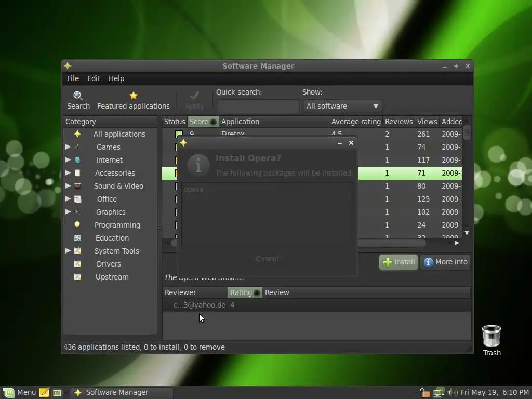The height and width of the screenshot is (399, 532).
Task: Open the Edit menu
Action: (x=94, y=79)
